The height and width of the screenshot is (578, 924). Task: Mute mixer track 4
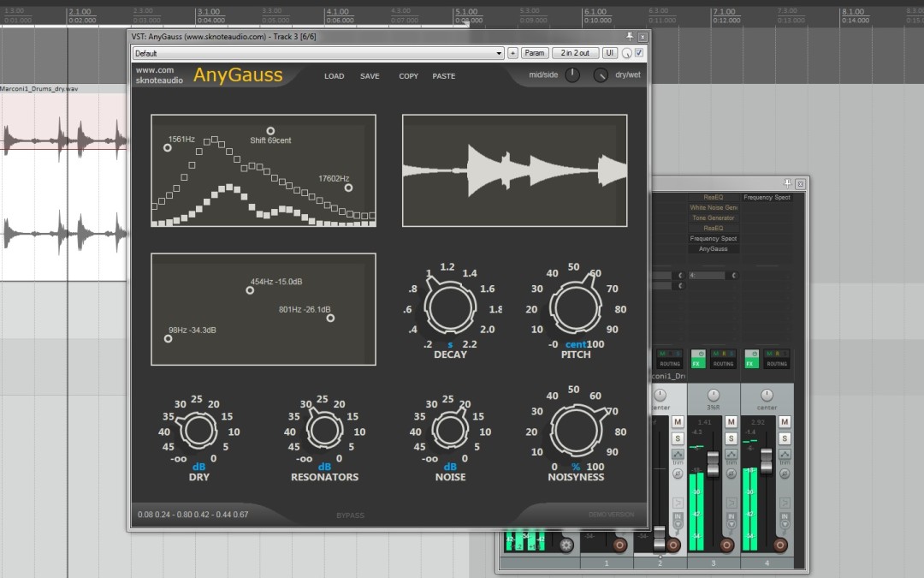point(785,421)
